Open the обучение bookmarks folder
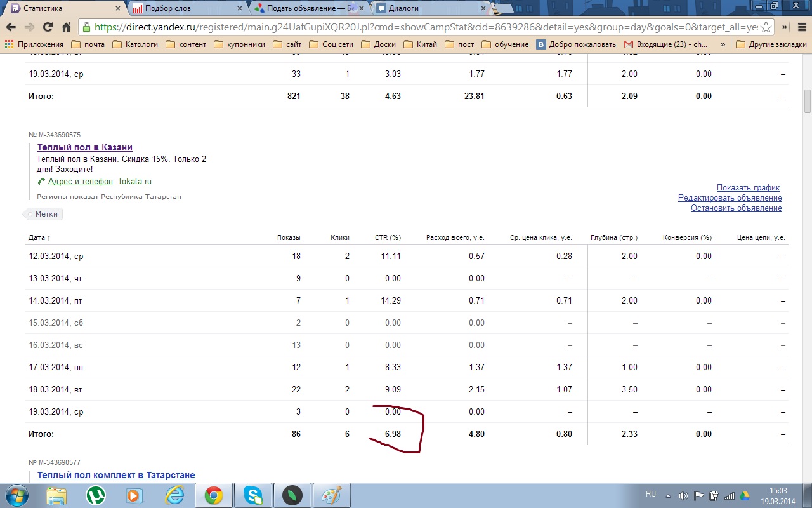This screenshot has width=812, height=508. click(x=506, y=44)
